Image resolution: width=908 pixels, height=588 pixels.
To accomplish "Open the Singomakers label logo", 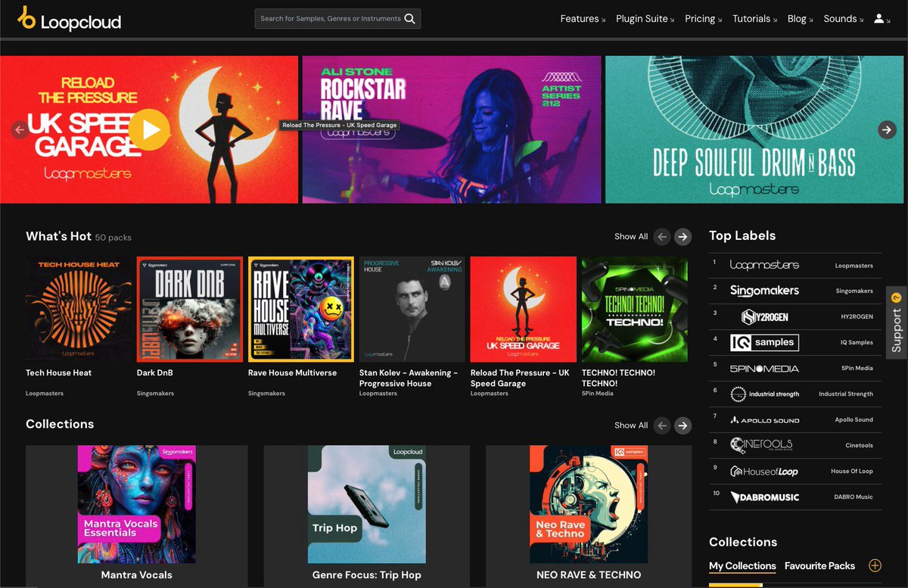I will [764, 291].
